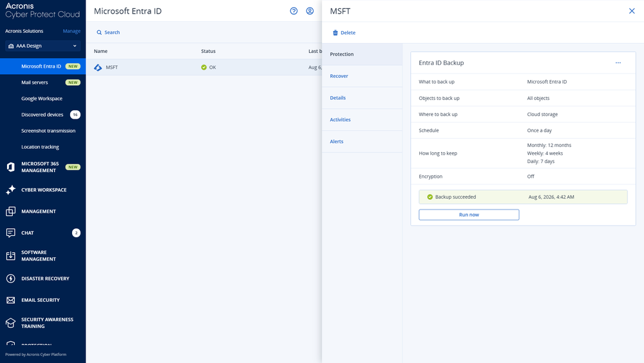This screenshot has height=363, width=644.
Task: Click the MSFT Entra ID row icon
Action: coord(98,68)
